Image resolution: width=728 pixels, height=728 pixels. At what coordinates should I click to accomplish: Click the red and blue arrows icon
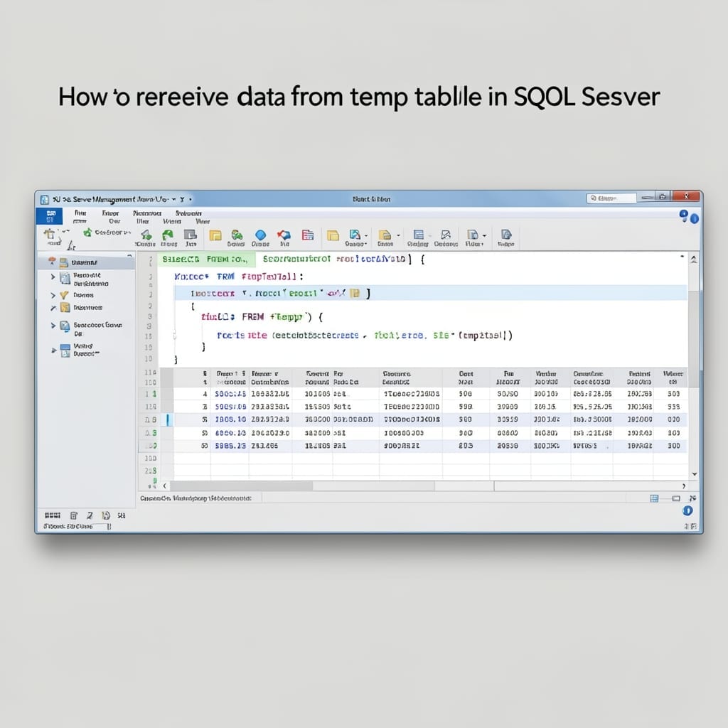(284, 235)
